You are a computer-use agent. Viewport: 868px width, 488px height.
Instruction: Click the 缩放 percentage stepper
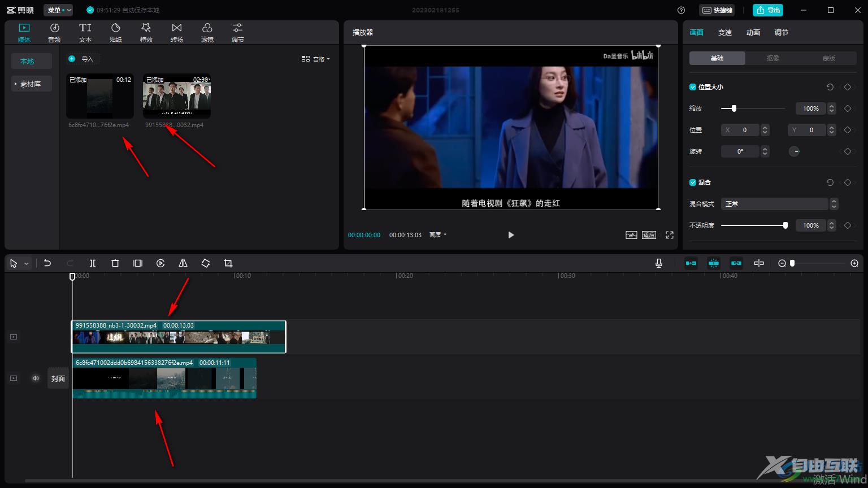pos(831,108)
